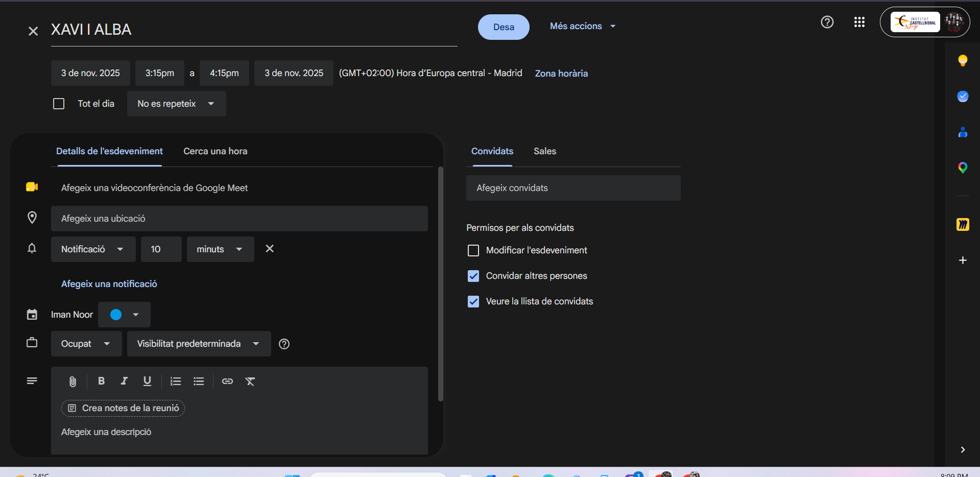The height and width of the screenshot is (477, 980).
Task: Check Modificar l'esdeveniment permission
Action: point(473,250)
